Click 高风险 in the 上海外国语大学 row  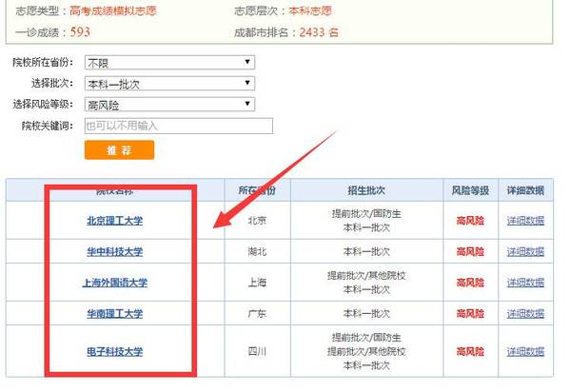[x=470, y=283]
